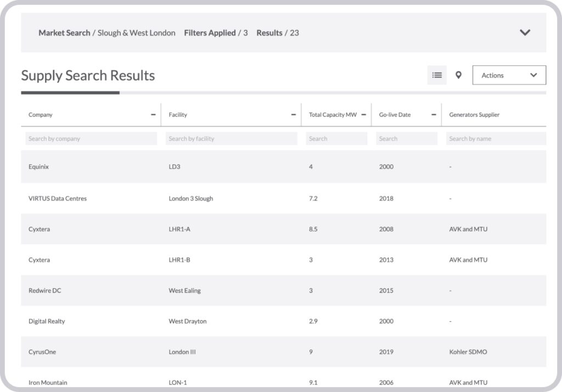
Task: Collapse the Total Capacity MW column
Action: (363, 114)
